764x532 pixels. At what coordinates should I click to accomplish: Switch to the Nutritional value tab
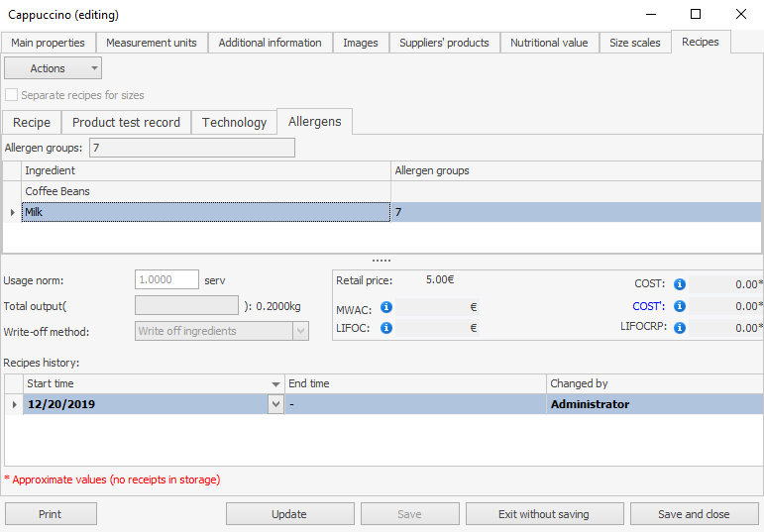click(x=549, y=43)
